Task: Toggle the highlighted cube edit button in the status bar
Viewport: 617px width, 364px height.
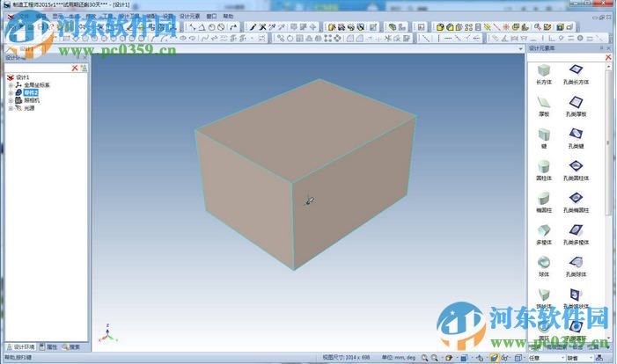Action: [494, 358]
